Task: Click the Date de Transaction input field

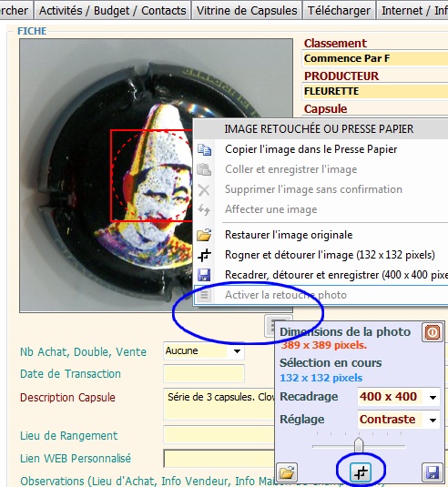Action: click(x=204, y=374)
